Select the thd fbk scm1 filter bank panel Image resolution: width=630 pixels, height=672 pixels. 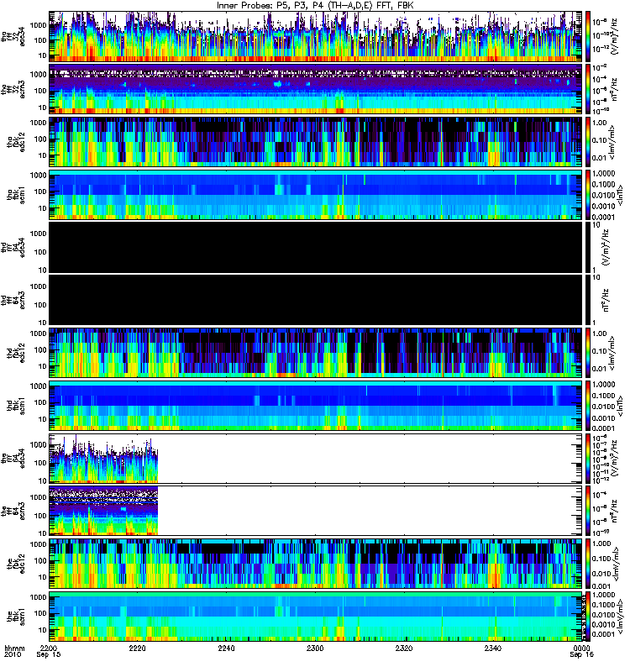pyautogui.click(x=316, y=406)
